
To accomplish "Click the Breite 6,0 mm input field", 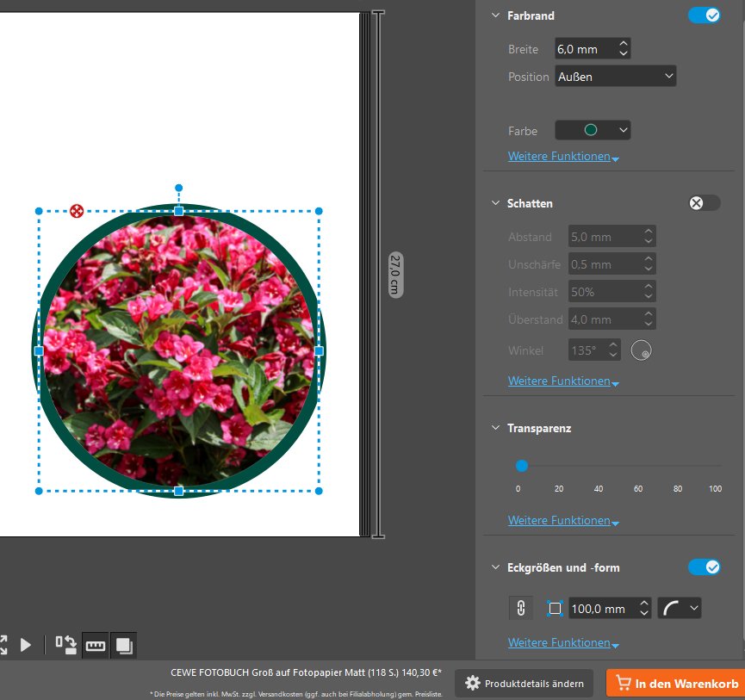I will [x=584, y=49].
